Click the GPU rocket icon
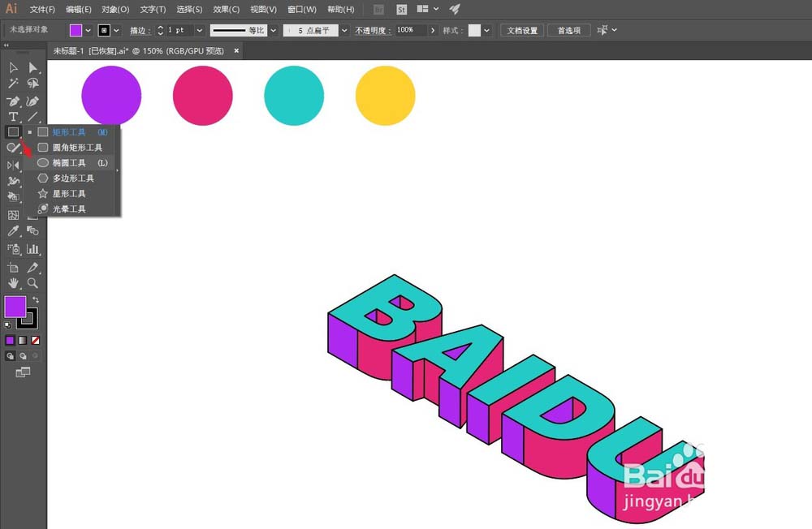 click(455, 9)
